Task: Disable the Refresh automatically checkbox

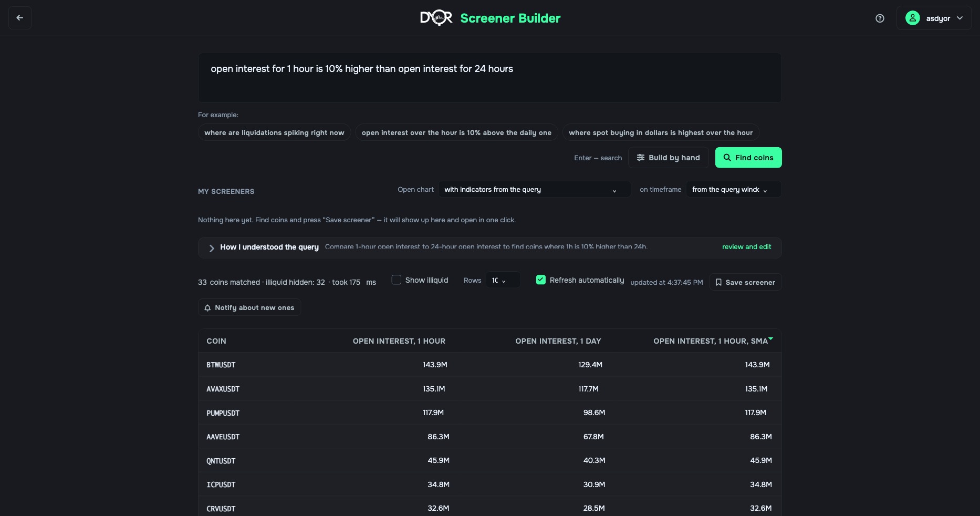Action: tap(540, 280)
